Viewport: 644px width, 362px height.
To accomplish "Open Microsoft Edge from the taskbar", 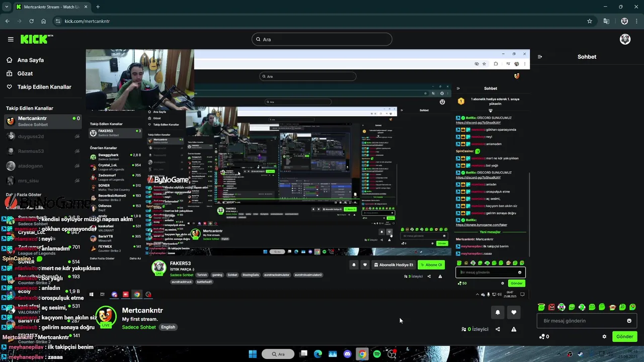I will (318, 354).
